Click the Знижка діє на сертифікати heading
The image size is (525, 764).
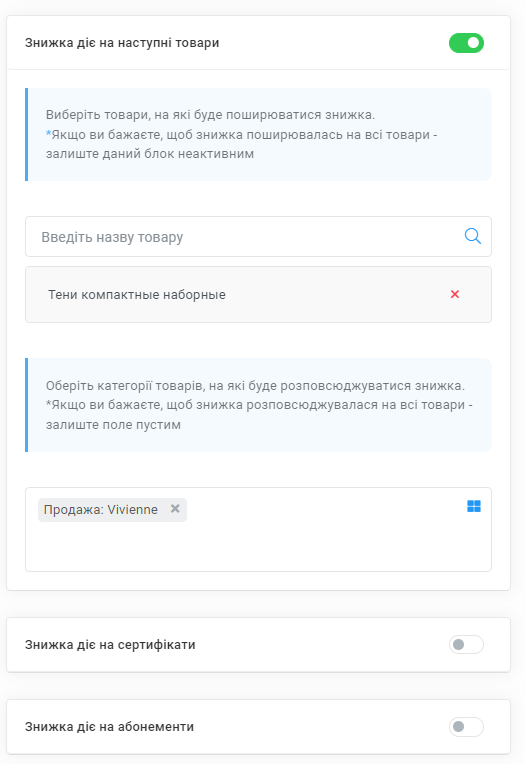(110, 645)
